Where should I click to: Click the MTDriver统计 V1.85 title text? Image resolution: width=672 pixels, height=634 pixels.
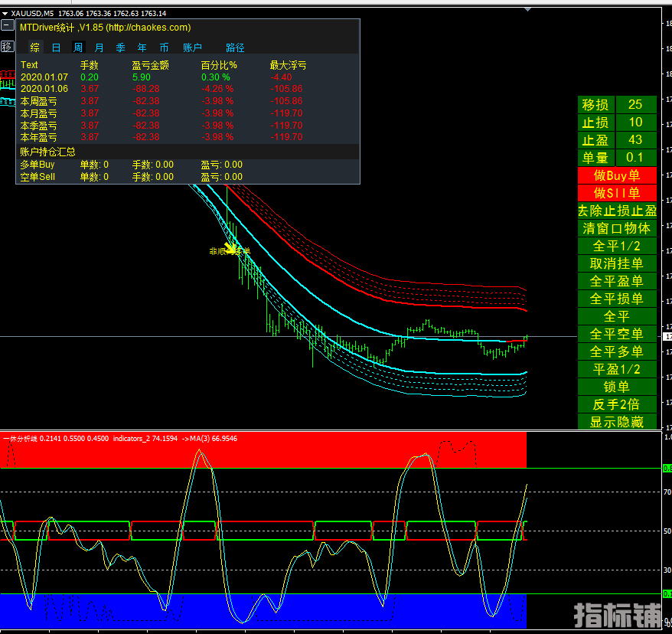point(106,28)
